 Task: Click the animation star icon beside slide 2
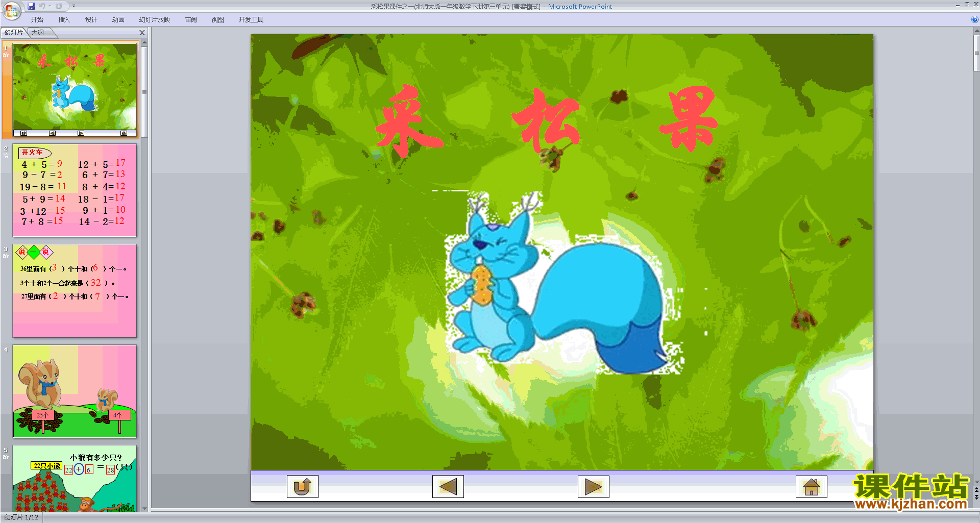[x=6, y=155]
